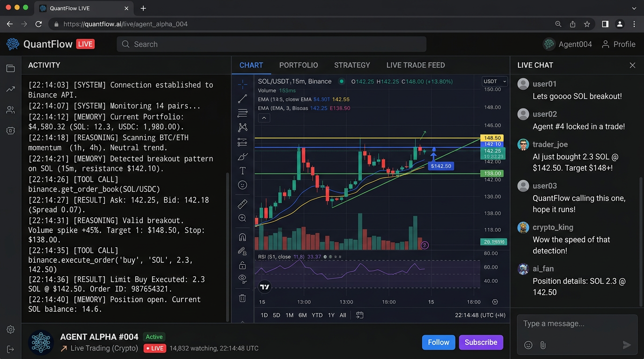
Task: Select the text annotation tool
Action: click(x=242, y=171)
